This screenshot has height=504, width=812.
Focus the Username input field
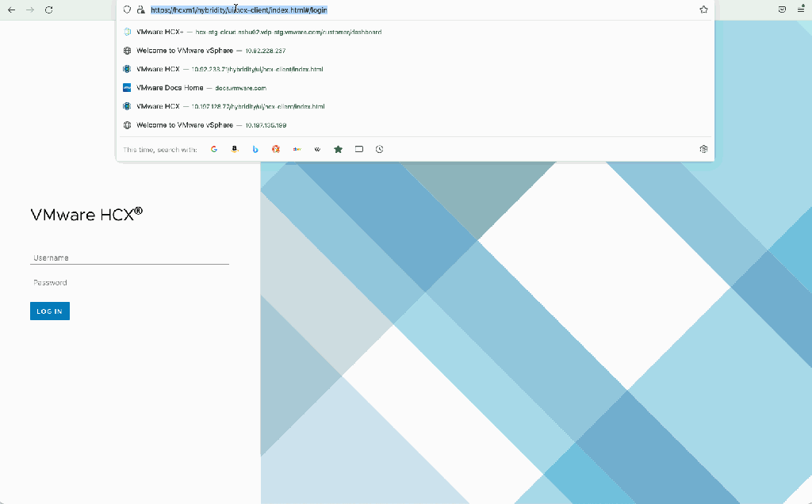click(129, 258)
